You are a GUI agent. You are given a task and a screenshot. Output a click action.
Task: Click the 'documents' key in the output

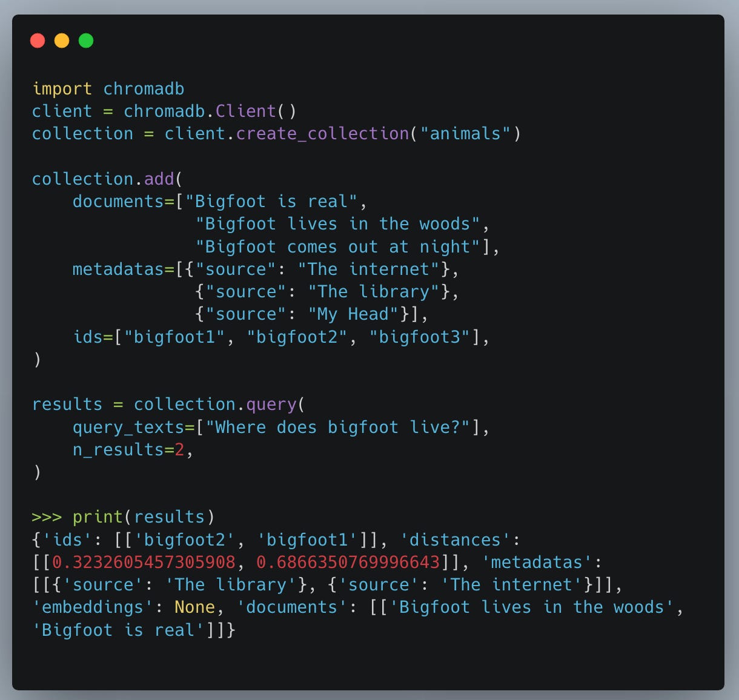[292, 607]
